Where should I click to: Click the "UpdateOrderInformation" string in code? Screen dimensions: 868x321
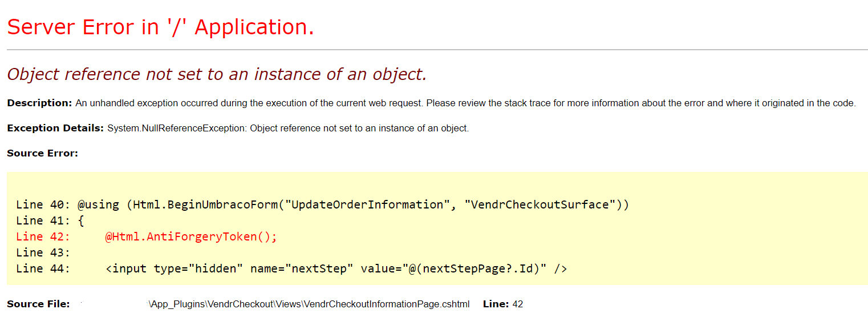click(x=368, y=204)
